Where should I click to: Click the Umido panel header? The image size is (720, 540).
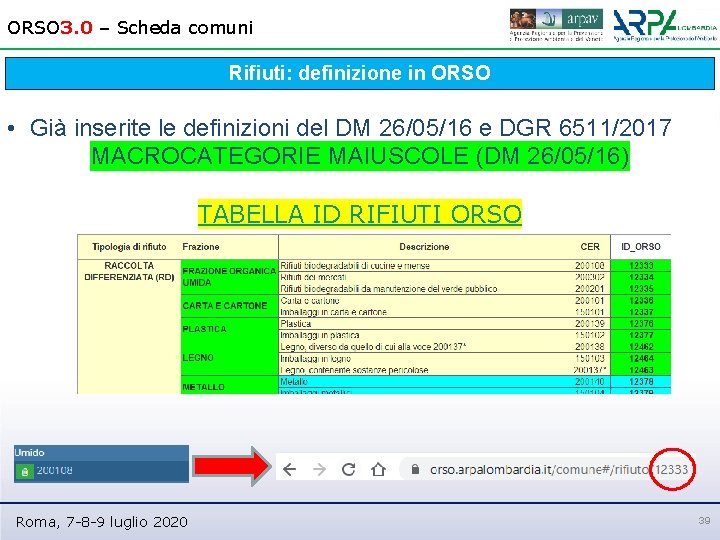click(101, 453)
